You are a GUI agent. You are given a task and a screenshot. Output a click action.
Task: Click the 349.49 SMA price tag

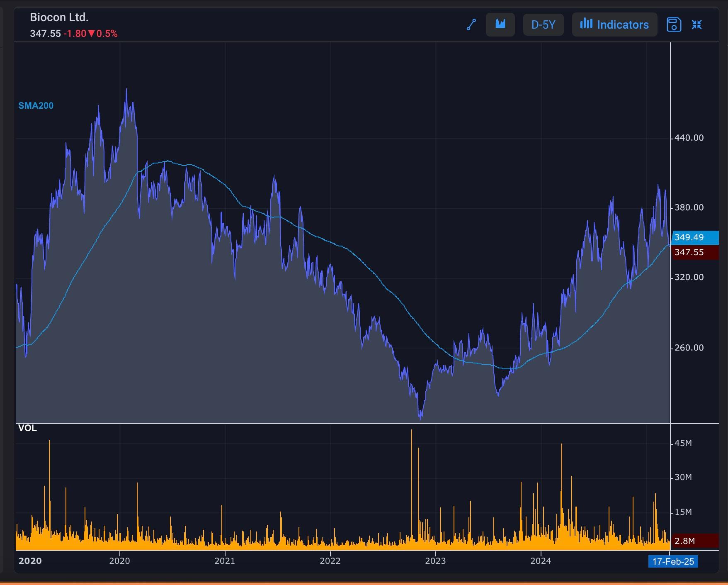coord(695,237)
